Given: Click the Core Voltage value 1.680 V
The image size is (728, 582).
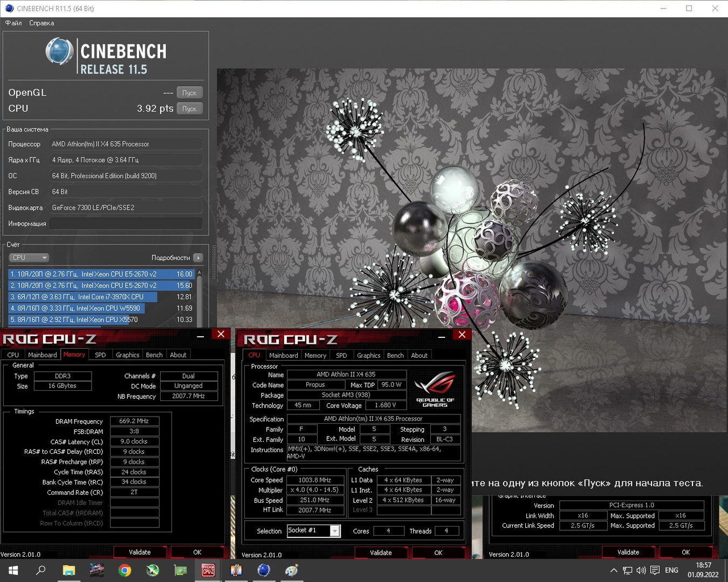Looking at the screenshot, I should click(x=386, y=405).
